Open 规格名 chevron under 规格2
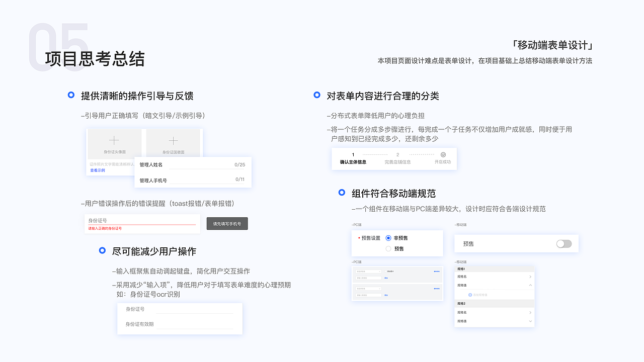This screenshot has width=644, height=362. 530,313
